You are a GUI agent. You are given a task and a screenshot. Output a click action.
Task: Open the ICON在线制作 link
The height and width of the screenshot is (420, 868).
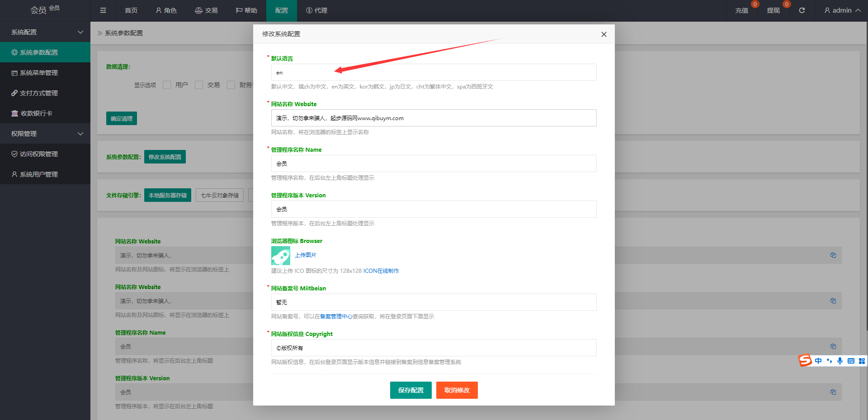point(381,271)
